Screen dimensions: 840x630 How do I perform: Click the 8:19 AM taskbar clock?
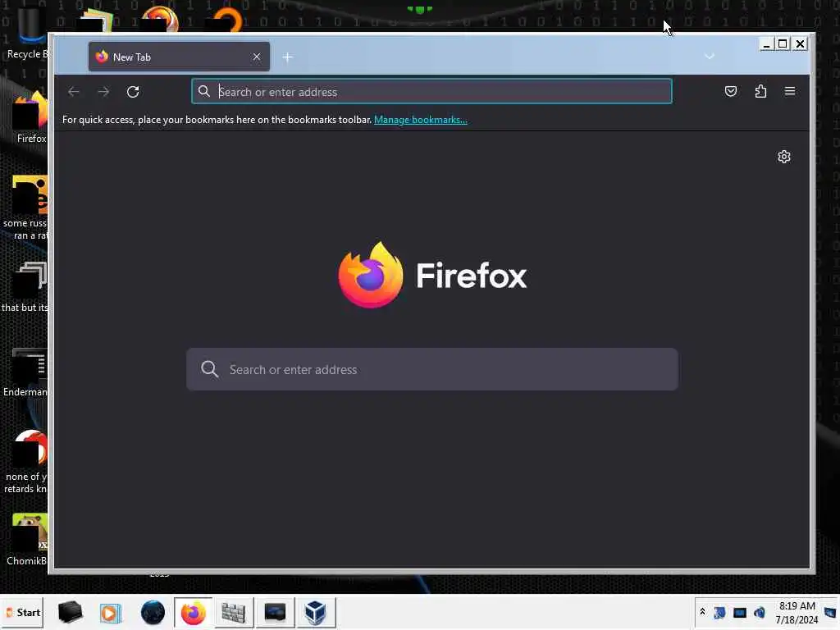click(797, 612)
